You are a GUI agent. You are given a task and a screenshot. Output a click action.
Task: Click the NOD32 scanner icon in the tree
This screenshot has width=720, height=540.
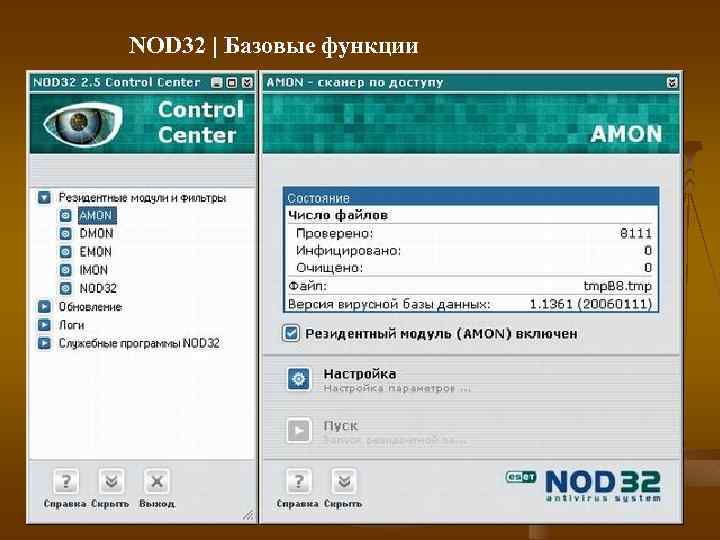point(66,289)
